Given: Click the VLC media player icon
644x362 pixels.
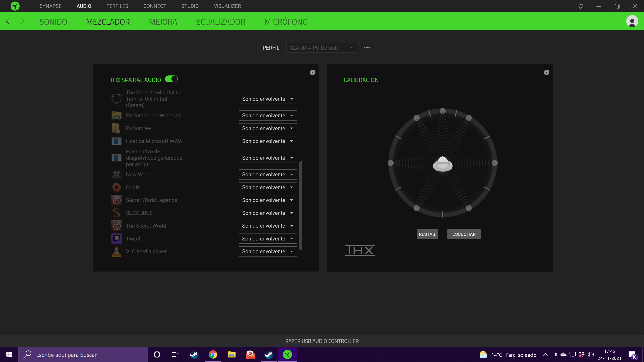Looking at the screenshot, I should [116, 251].
